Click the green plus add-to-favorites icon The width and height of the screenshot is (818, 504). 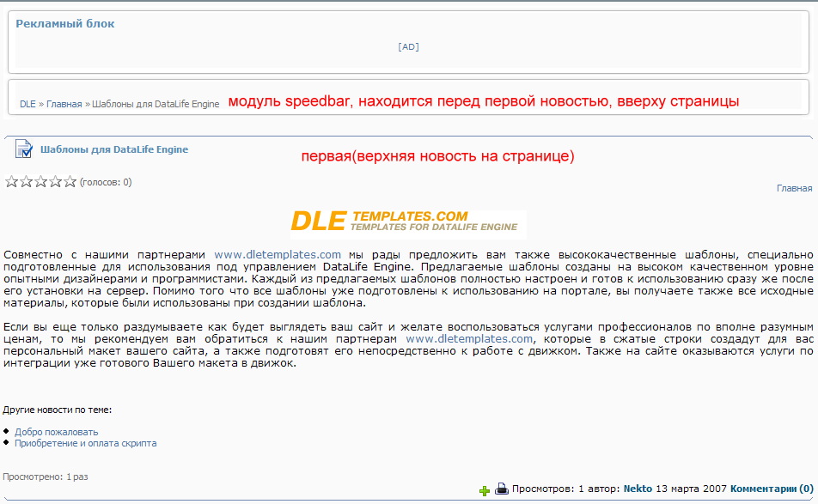click(x=484, y=490)
